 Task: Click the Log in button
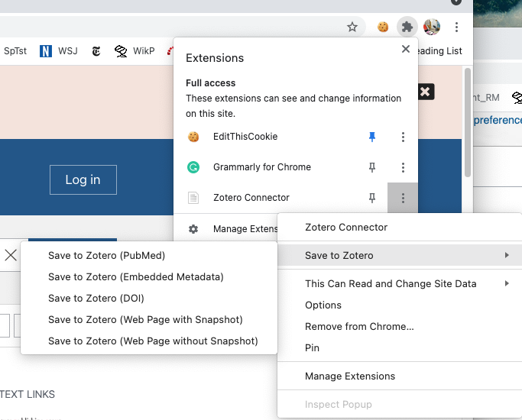point(83,179)
